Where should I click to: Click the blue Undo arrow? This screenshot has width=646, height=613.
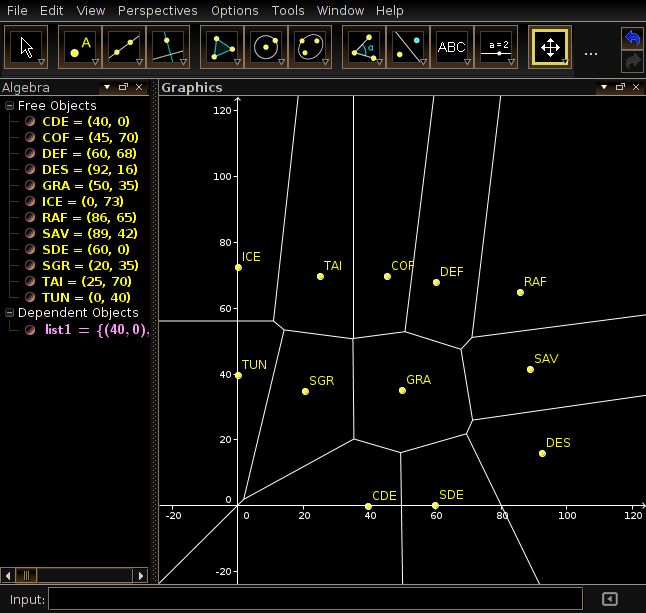pos(632,38)
